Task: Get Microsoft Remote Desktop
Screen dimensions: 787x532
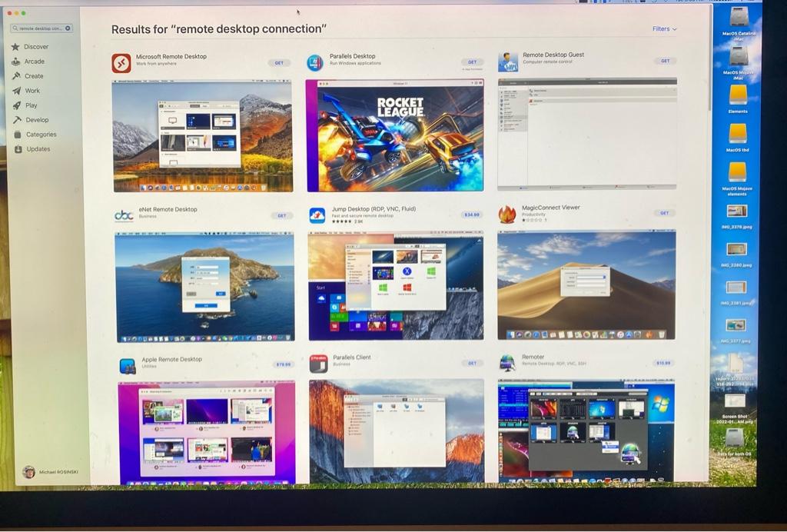Action: point(279,63)
